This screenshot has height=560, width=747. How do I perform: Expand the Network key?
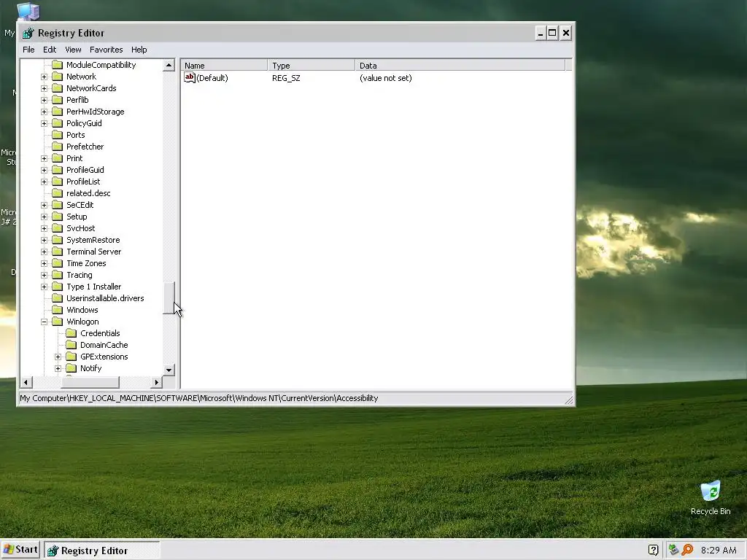[44, 77]
